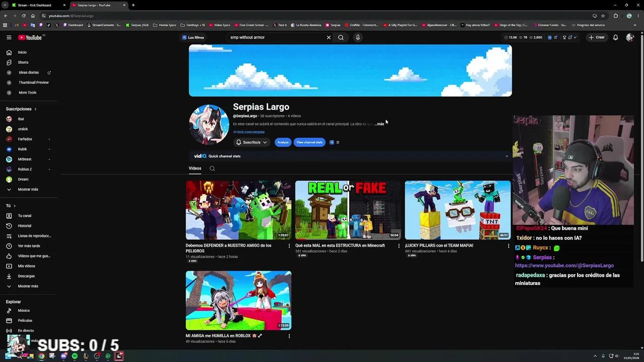Open options menu for ROBLOX video

[x=289, y=336]
